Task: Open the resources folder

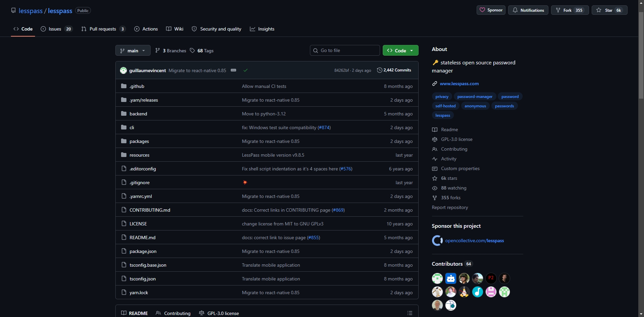Action: click(x=140, y=155)
